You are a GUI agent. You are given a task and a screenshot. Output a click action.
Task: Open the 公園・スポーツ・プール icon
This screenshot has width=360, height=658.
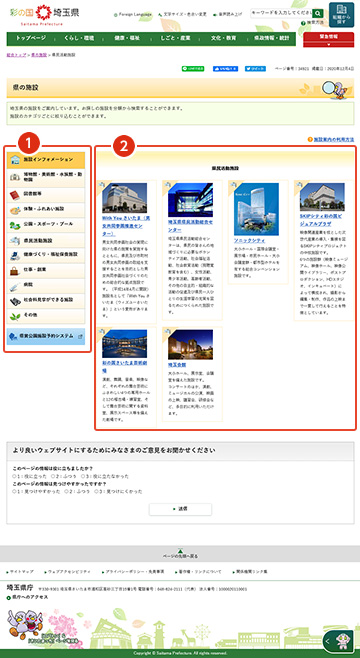tap(15, 225)
